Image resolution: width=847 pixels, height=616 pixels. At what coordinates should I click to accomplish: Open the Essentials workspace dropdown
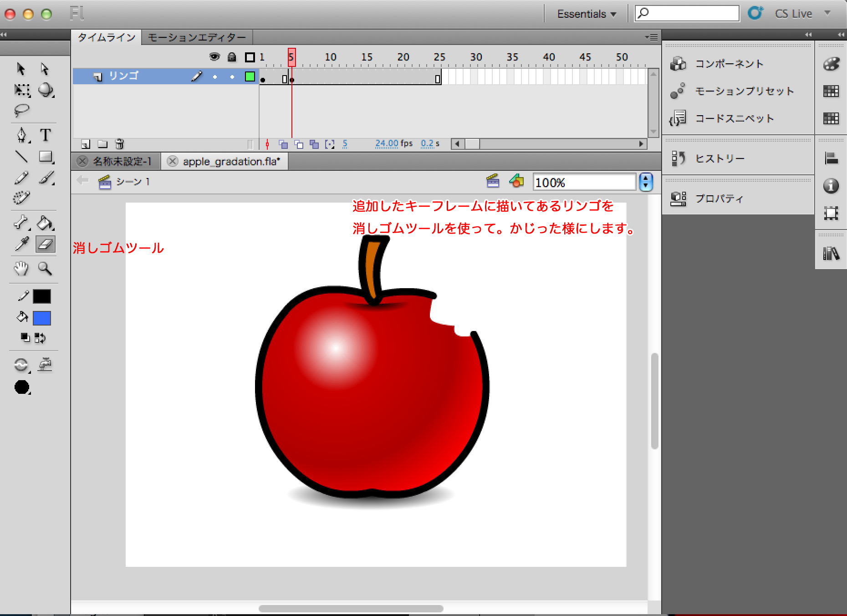pyautogui.click(x=587, y=14)
